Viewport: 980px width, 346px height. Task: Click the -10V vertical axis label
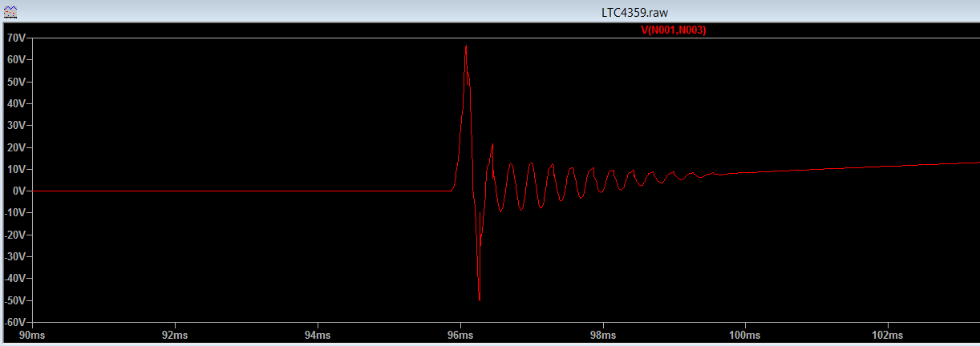pos(16,213)
